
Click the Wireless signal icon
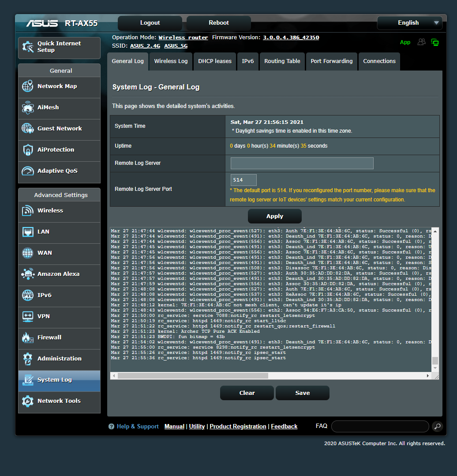28,210
